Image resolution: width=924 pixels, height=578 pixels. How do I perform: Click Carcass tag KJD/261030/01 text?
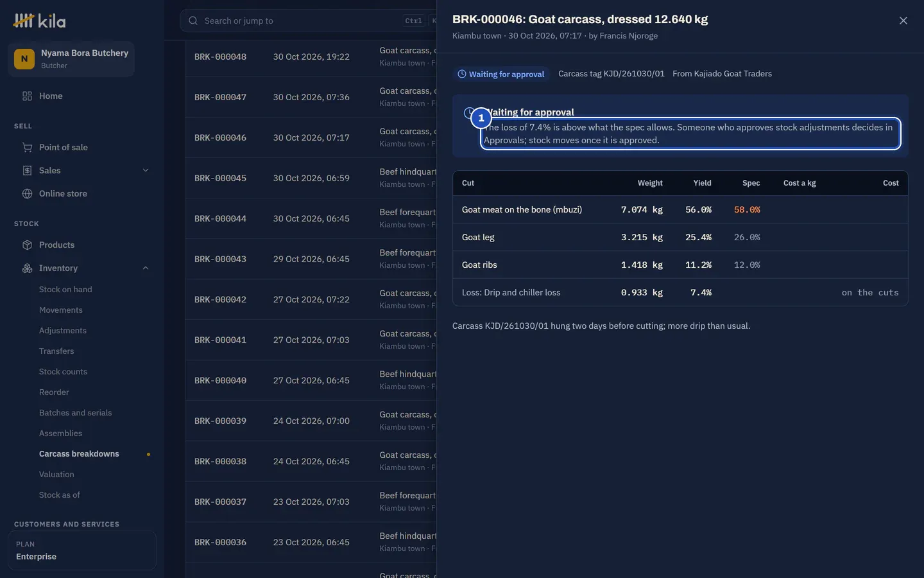tap(612, 74)
